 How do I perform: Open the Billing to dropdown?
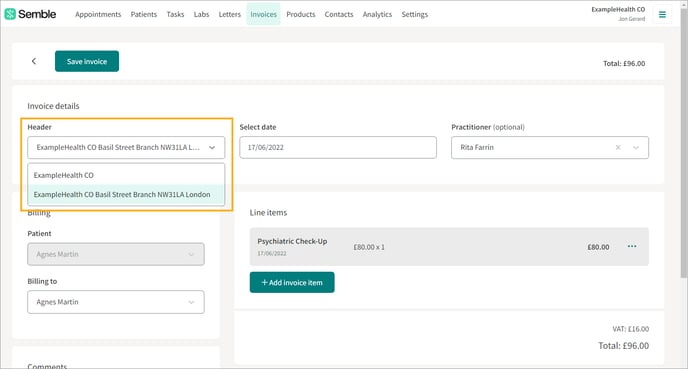(116, 302)
